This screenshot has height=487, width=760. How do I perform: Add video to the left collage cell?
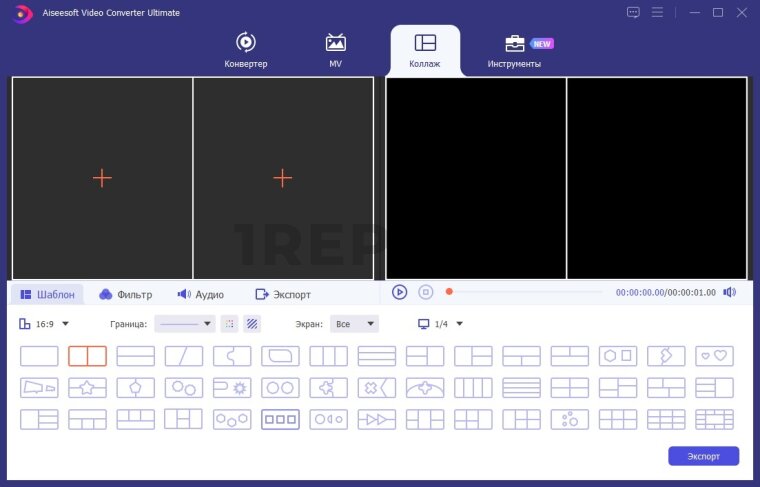[x=102, y=178]
